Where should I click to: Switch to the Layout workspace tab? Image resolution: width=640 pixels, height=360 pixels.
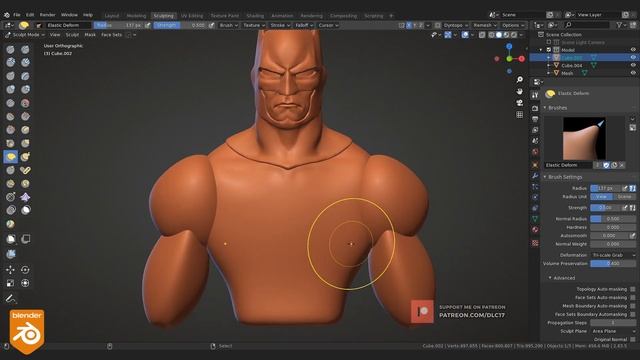pos(112,16)
